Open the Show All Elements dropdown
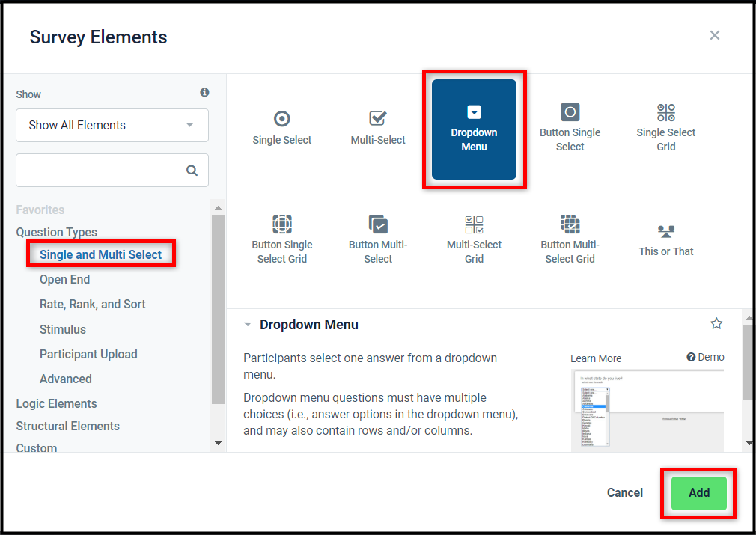The width and height of the screenshot is (756, 535). [112, 125]
